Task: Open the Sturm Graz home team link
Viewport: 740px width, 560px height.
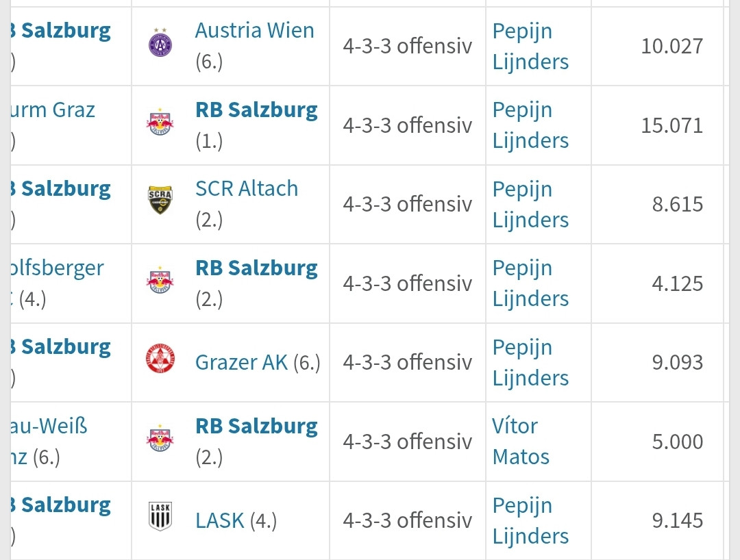Action: tap(53, 110)
